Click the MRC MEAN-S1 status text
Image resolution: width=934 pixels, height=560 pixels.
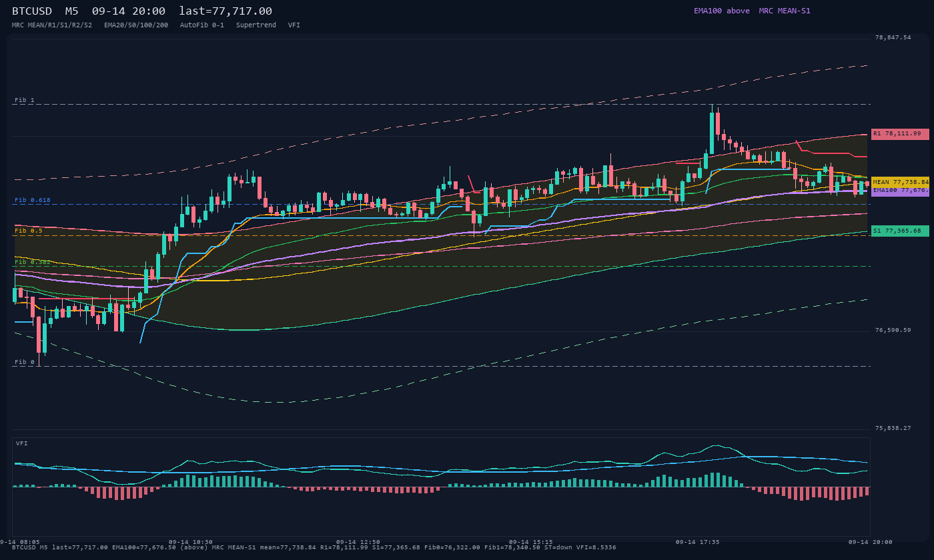pos(785,11)
